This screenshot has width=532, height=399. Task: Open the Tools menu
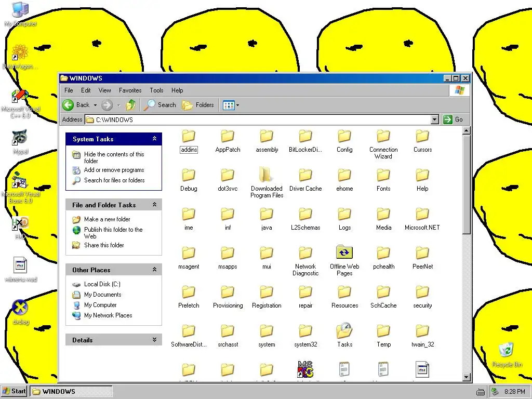pos(156,90)
